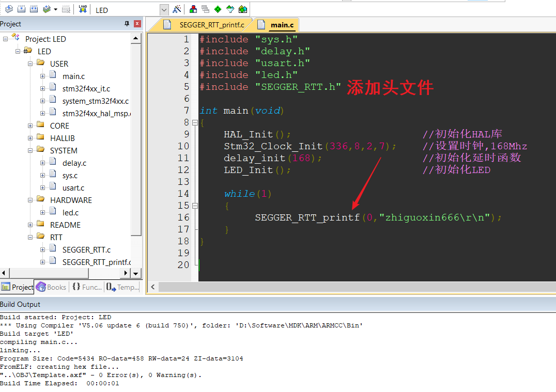Expand includes of led.c tree node
The image size is (556, 392).
42,213
